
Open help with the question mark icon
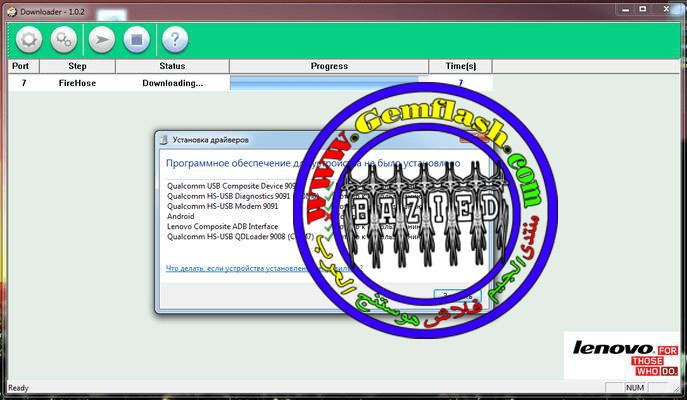(x=175, y=40)
